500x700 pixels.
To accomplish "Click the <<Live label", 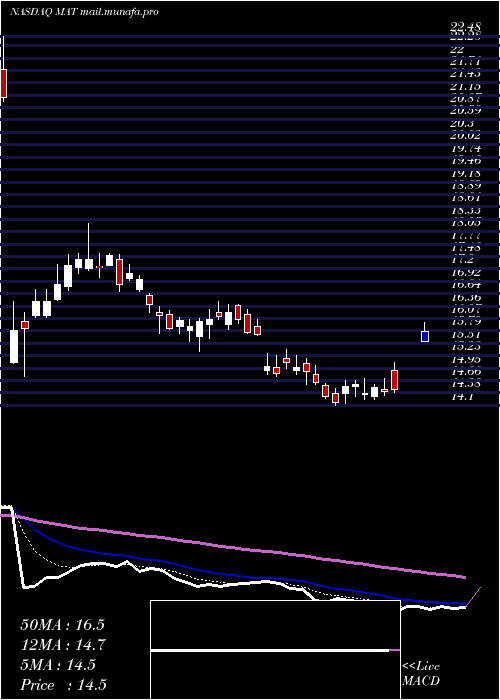I will [421, 667].
